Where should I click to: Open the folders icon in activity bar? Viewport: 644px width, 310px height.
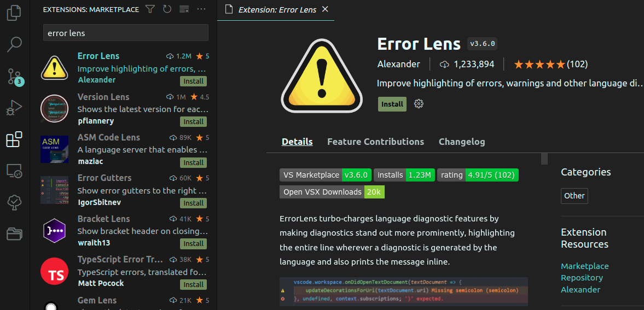coord(14,233)
